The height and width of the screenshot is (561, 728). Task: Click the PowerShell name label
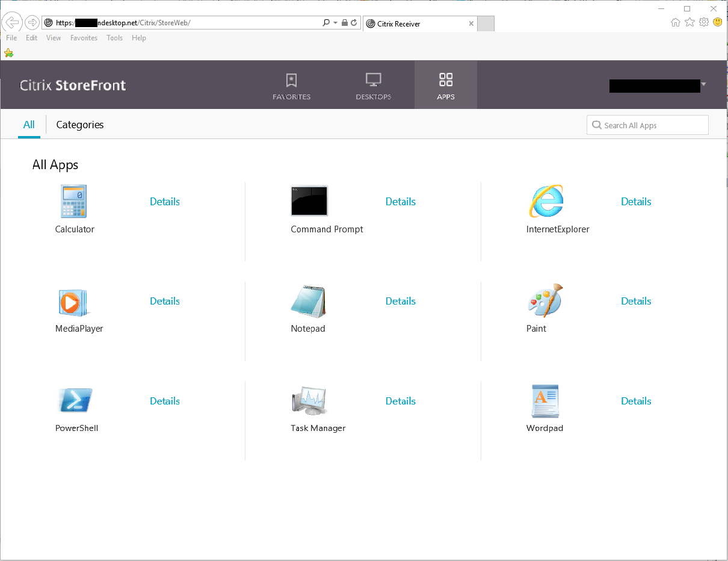point(76,429)
